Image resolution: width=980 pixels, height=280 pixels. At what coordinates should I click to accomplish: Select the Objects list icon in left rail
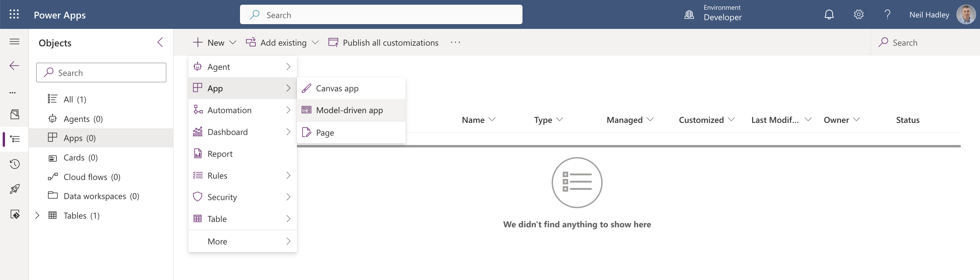point(15,139)
